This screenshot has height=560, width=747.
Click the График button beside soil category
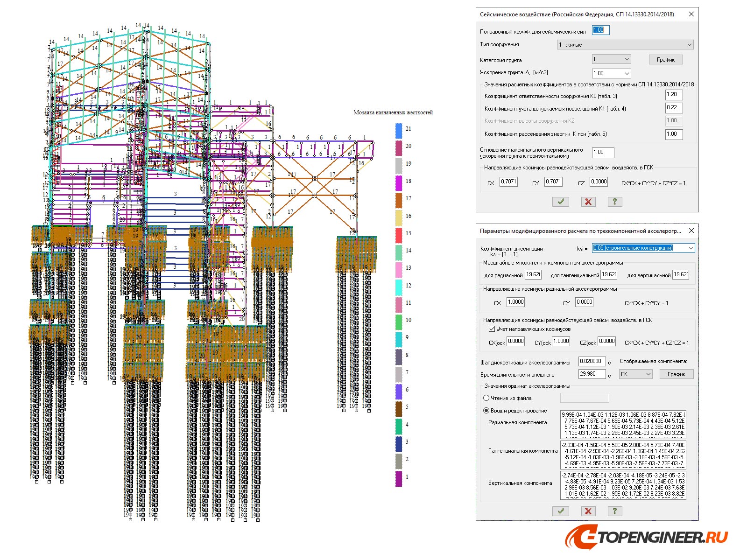click(x=665, y=59)
